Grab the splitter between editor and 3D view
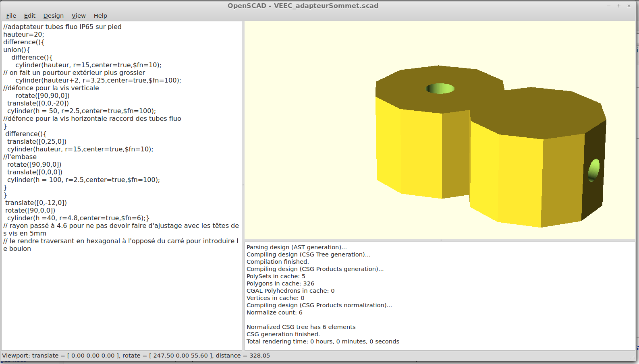The width and height of the screenshot is (639, 364). [x=243, y=186]
